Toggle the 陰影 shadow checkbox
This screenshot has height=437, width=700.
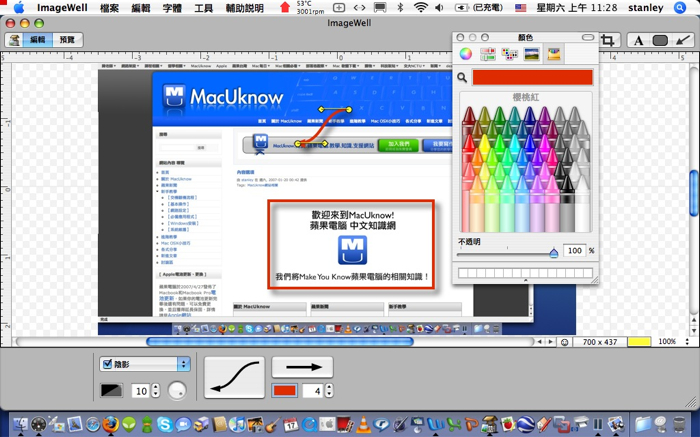pos(107,364)
